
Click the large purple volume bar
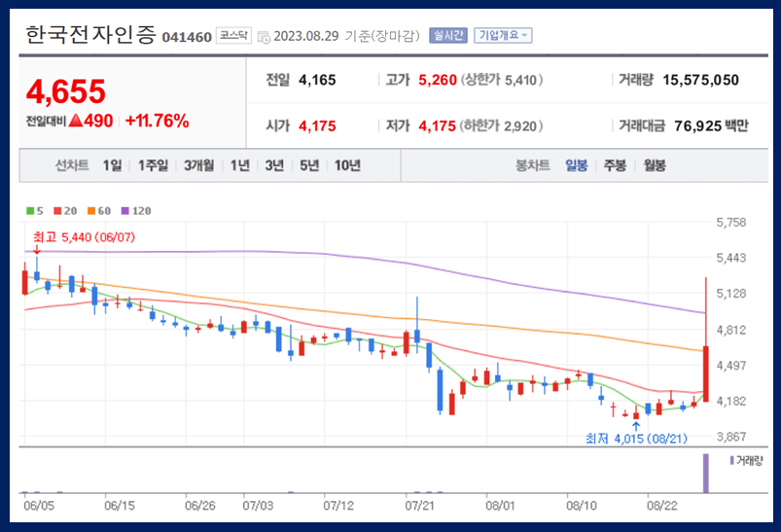click(x=706, y=473)
